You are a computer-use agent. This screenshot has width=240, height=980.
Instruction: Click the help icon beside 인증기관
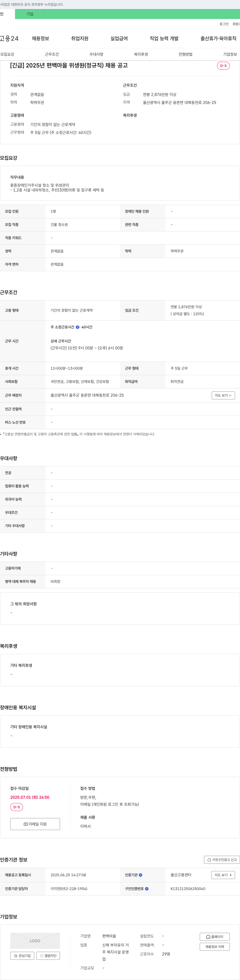(140, 875)
